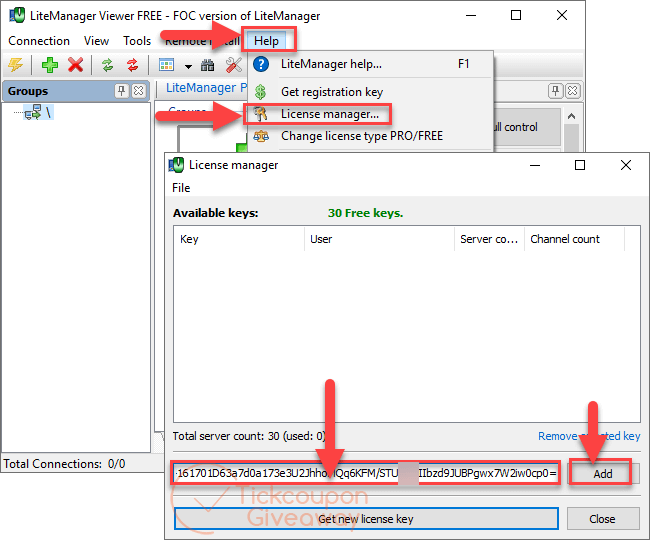650x540 pixels.
Task: Maximize the License manager window
Action: 580,165
